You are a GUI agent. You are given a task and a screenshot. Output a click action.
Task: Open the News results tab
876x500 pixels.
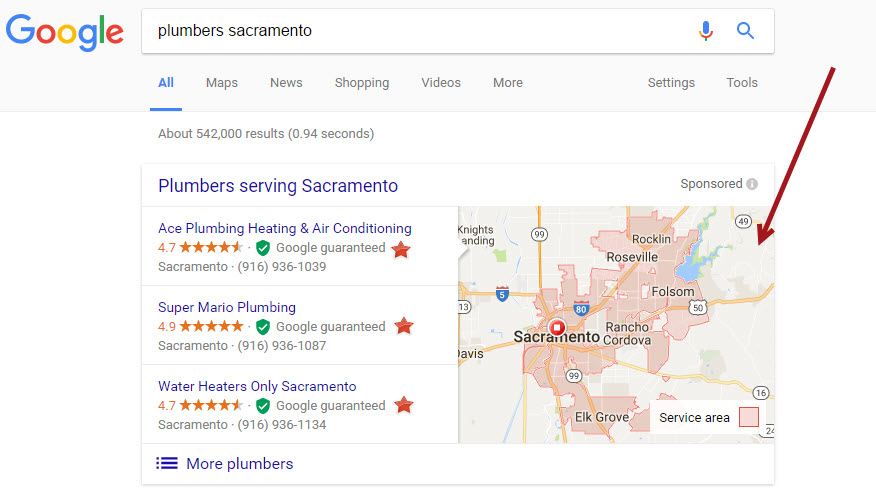(x=286, y=83)
